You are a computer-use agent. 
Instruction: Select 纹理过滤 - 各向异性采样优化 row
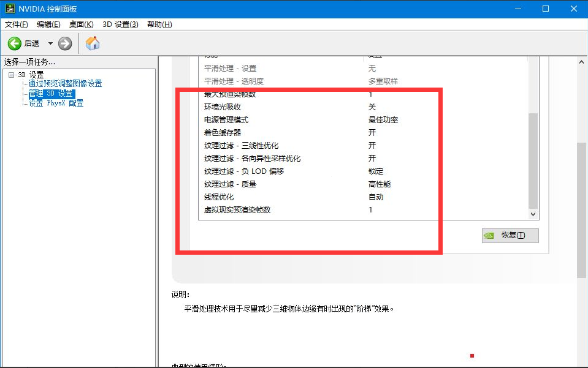tap(363, 159)
